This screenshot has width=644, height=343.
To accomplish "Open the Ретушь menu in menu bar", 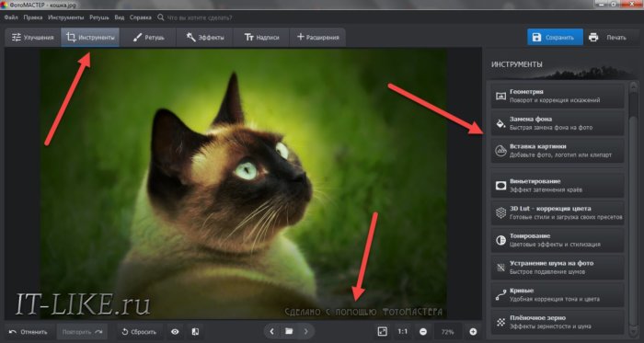I will [99, 17].
